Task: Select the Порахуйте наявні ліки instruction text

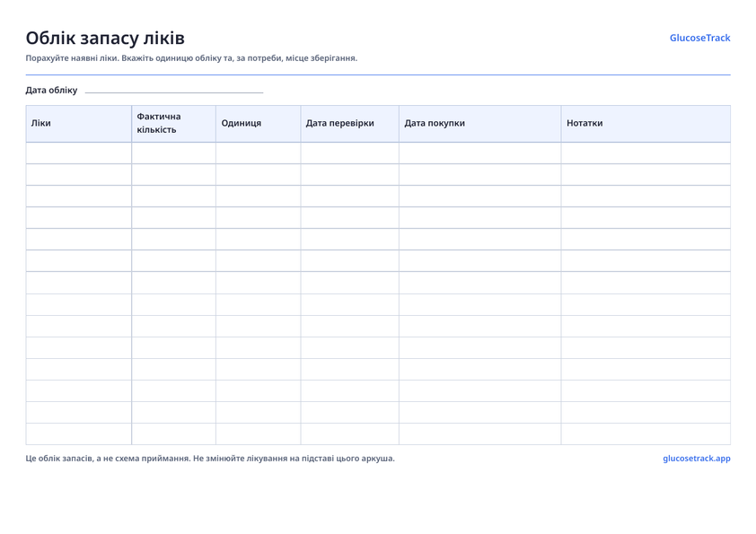Action: click(191, 58)
